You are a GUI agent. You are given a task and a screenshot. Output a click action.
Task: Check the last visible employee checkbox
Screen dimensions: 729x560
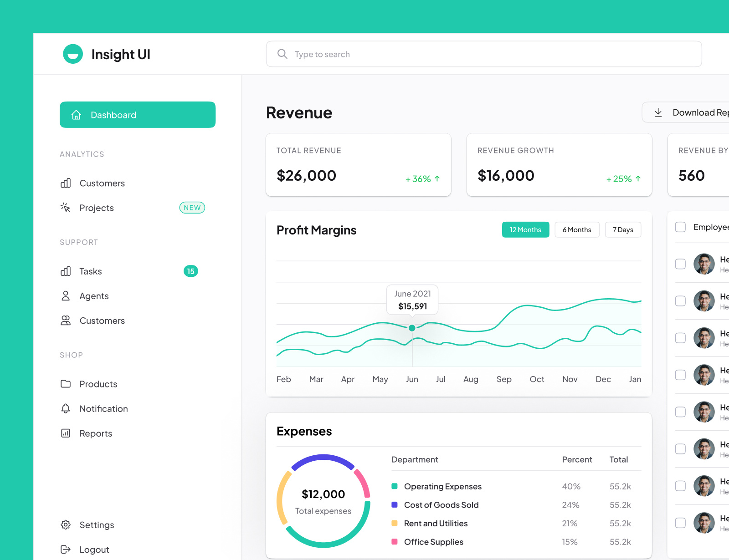tap(680, 523)
